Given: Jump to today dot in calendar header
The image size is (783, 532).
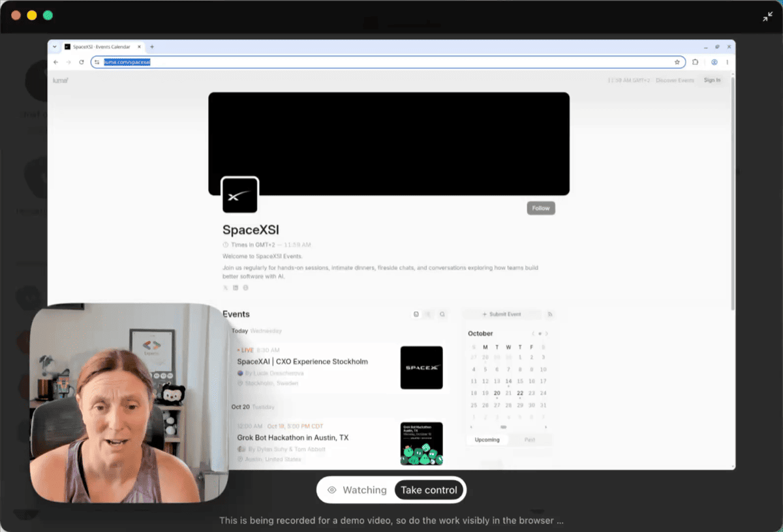Looking at the screenshot, I should (x=540, y=334).
